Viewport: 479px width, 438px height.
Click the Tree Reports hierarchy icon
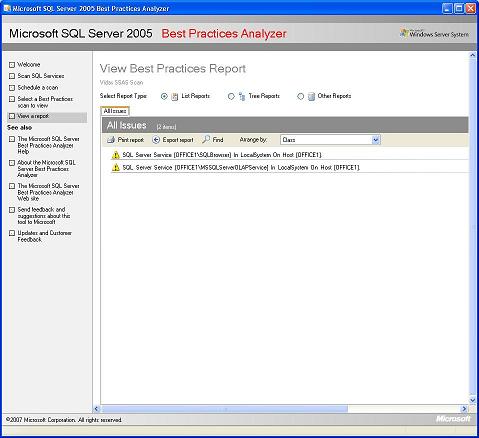(x=242, y=97)
